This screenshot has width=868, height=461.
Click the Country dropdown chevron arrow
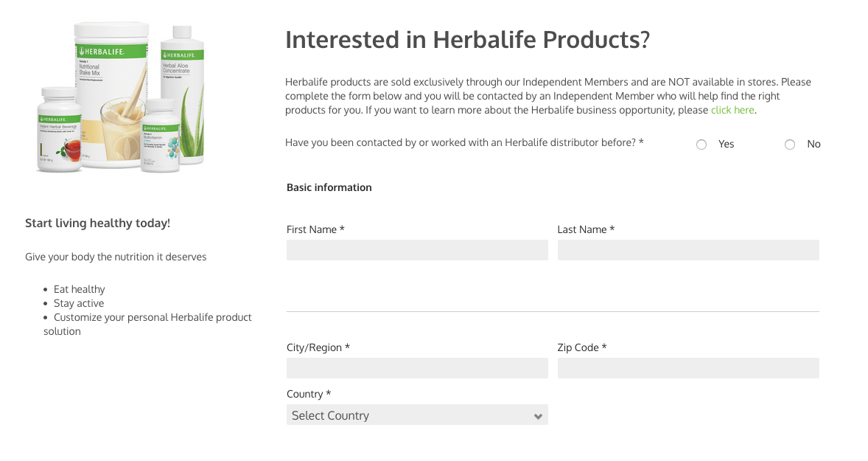tap(537, 415)
